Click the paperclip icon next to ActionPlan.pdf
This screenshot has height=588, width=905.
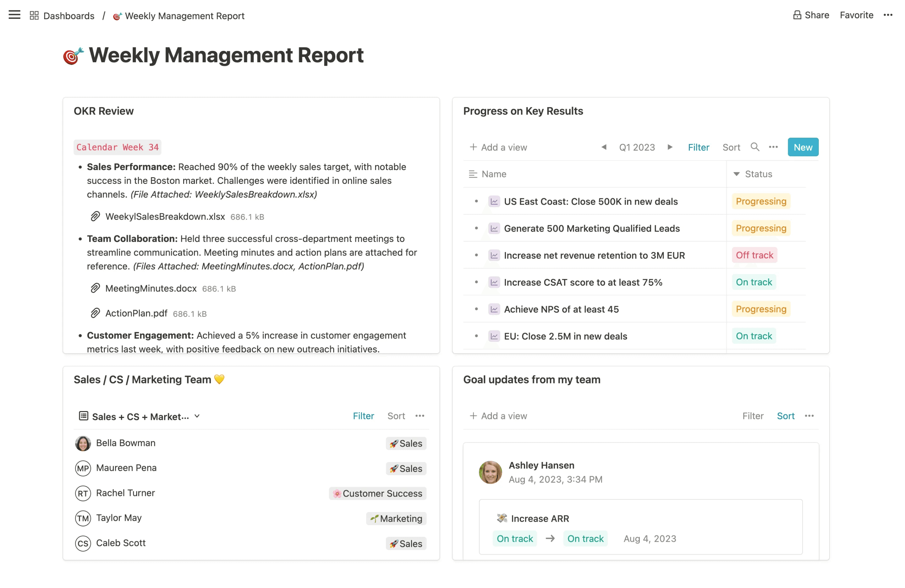(x=96, y=313)
